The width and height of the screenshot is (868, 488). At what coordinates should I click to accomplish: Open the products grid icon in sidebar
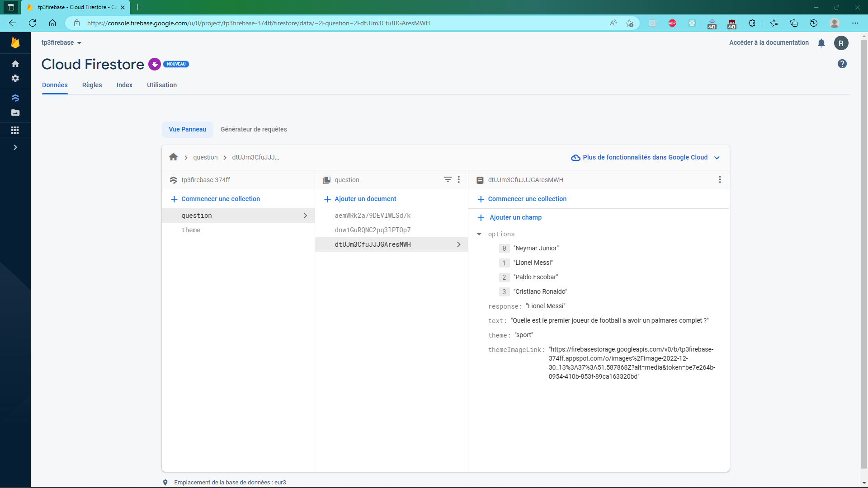(15, 130)
